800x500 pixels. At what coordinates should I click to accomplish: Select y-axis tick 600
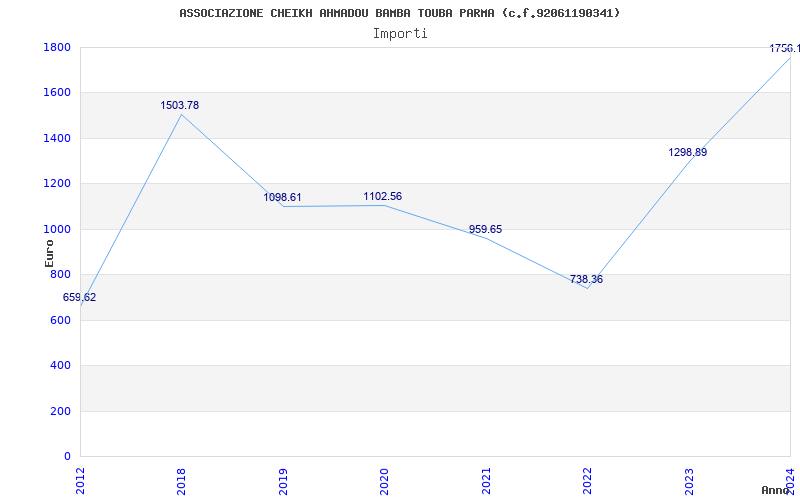pos(60,320)
